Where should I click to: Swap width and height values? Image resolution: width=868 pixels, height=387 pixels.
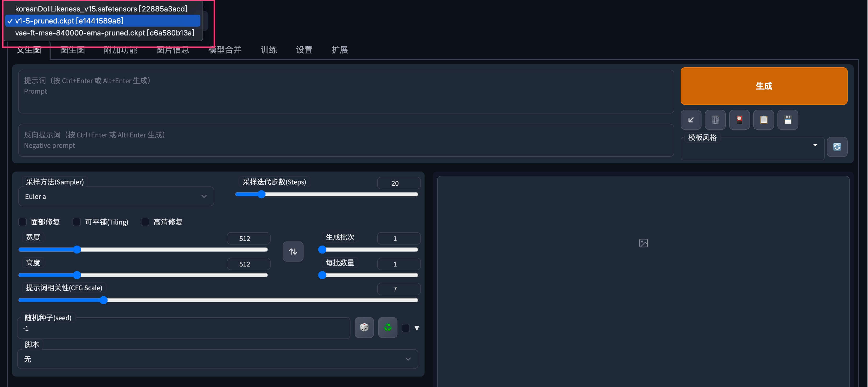(293, 251)
